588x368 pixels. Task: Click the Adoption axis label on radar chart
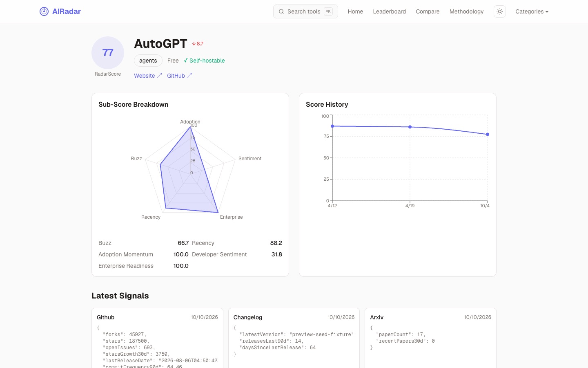[x=190, y=122]
